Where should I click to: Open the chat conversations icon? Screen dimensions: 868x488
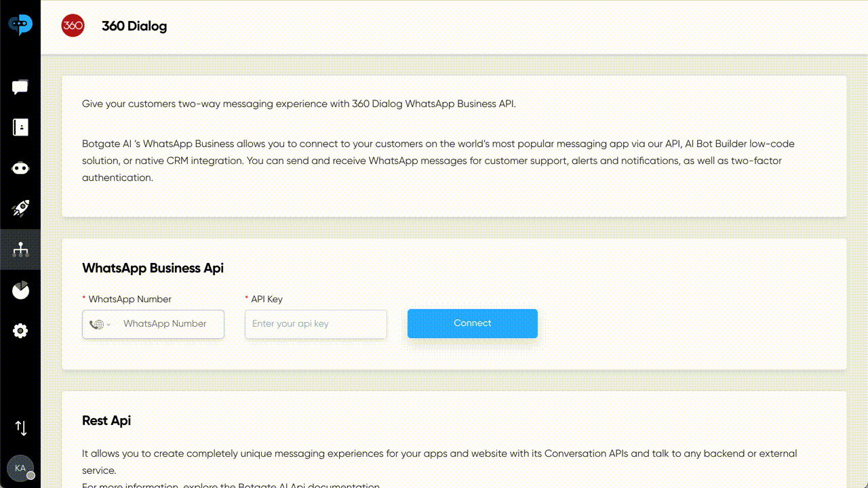(x=20, y=87)
